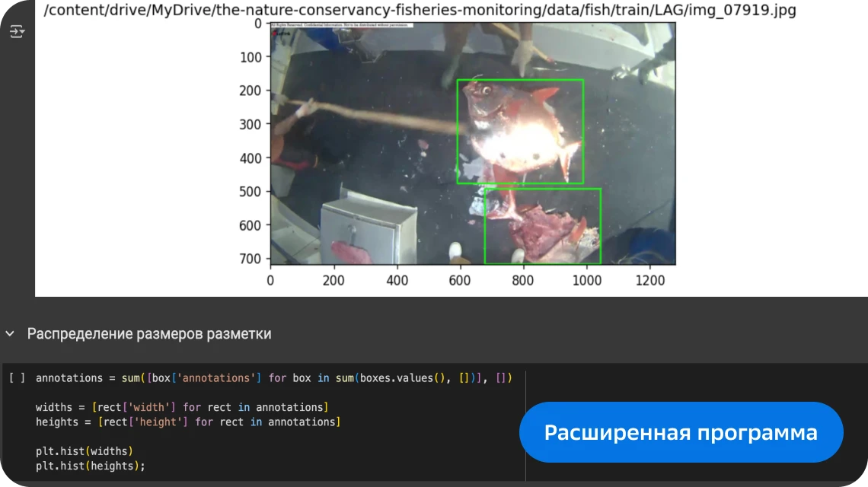868x487 pixels.
Task: Click the plt.hist(heights); code line
Action: 90,466
